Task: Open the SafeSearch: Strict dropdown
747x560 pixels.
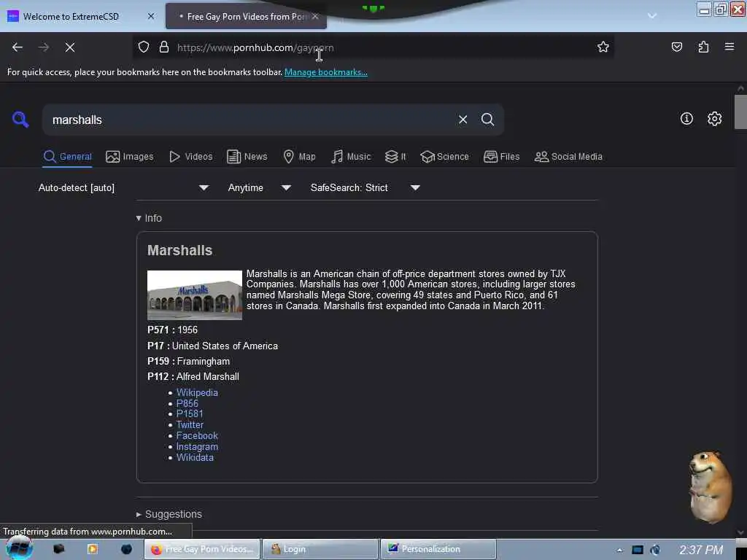Action: (x=365, y=187)
